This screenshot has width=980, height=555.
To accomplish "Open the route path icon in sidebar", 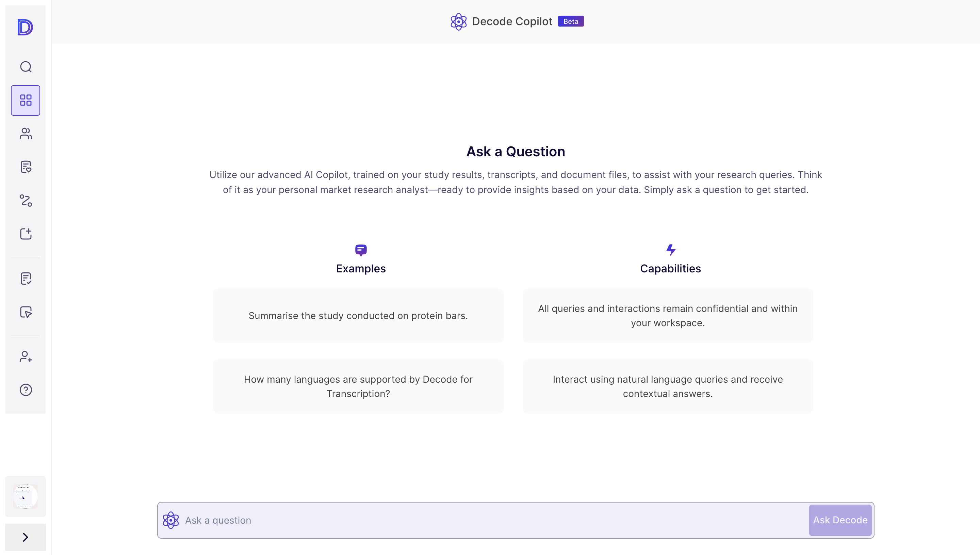I will [x=26, y=201].
